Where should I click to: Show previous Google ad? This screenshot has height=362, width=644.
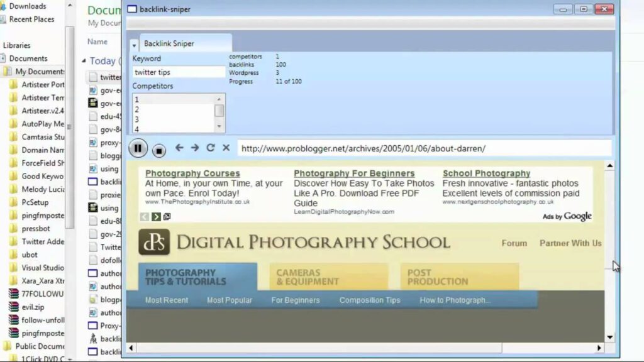[144, 217]
